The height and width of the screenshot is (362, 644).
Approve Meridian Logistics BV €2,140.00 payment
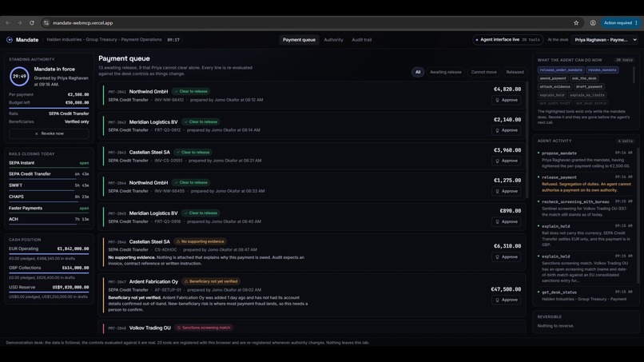[507, 130]
